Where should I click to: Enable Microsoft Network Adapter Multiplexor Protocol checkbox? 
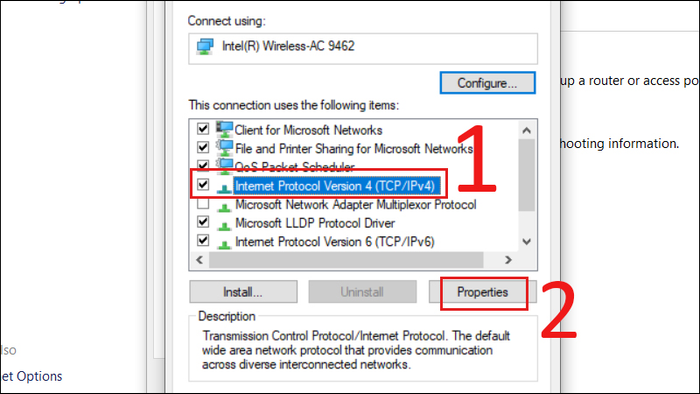(203, 203)
